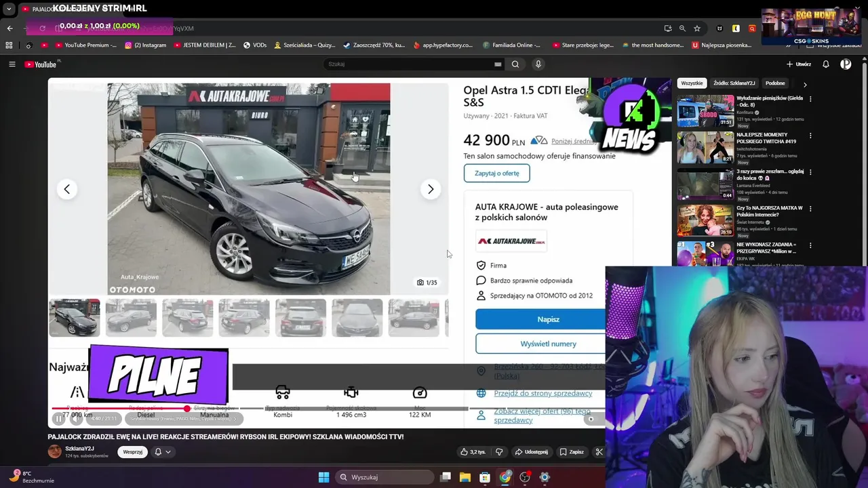Open the NAJLEPSZE MOMENTY POLSKIEGO TWITCHA #419 video

705,148
